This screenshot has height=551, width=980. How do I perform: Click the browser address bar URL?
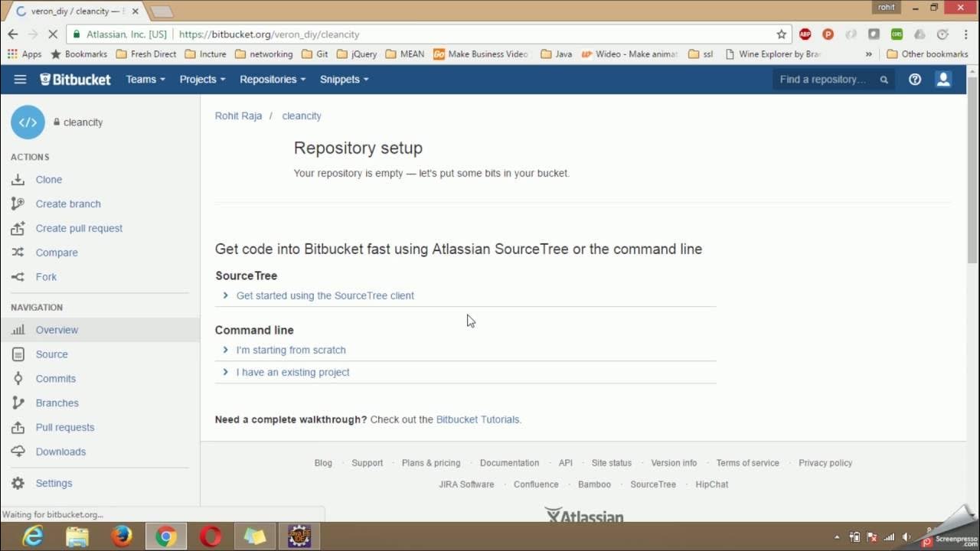(x=269, y=34)
